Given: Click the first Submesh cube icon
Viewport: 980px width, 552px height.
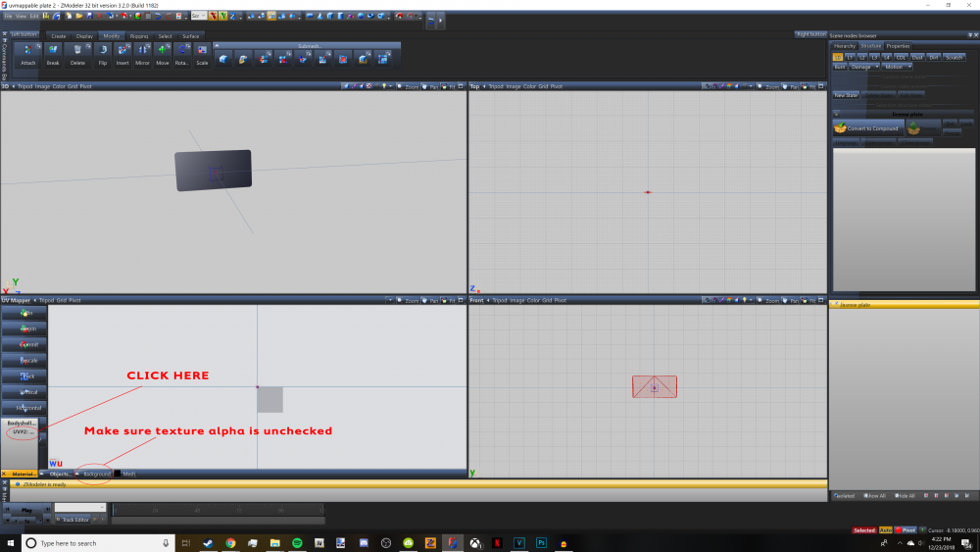Looking at the screenshot, I should pyautogui.click(x=223, y=59).
